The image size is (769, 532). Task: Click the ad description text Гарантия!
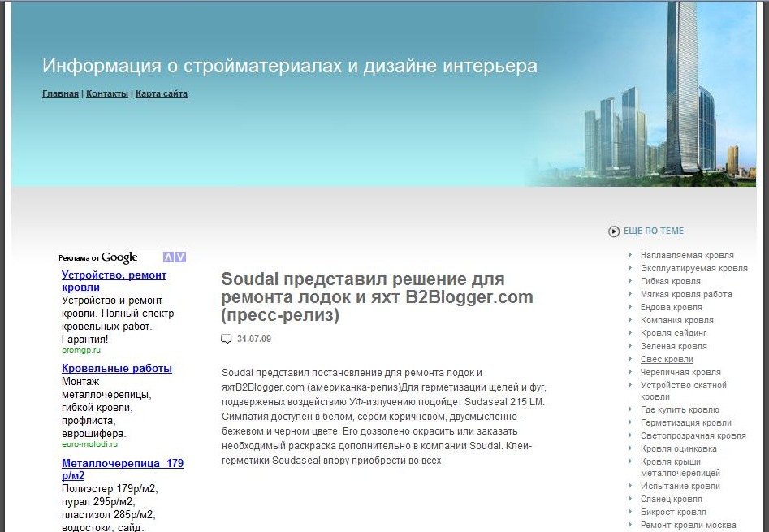tap(84, 340)
